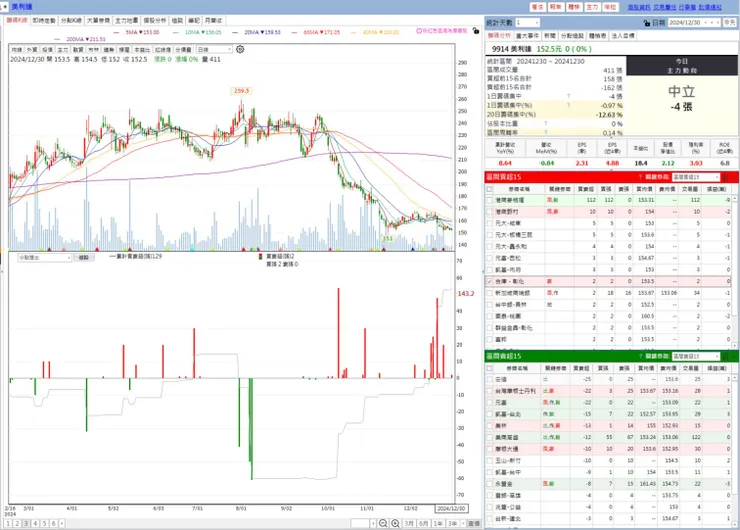Screen dimensions: 740x530
Task: Click the lock icon beside the MA legend
Action: click(x=476, y=31)
